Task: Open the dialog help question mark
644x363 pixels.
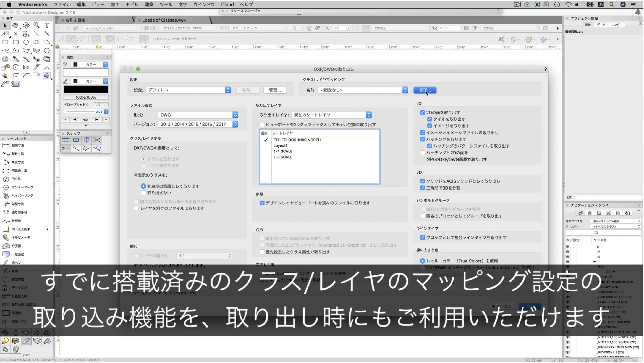Action: coord(546,69)
